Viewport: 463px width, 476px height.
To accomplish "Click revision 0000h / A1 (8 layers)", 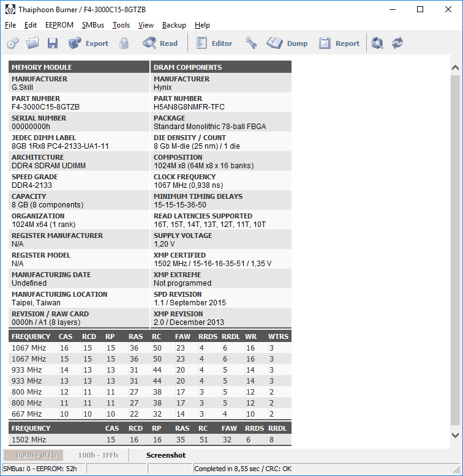I will (x=46, y=322).
